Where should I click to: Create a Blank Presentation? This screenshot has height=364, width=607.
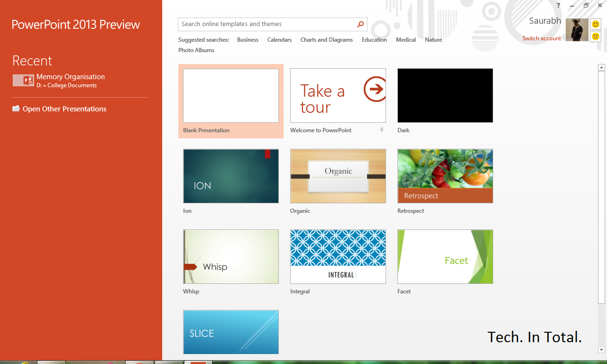230,95
